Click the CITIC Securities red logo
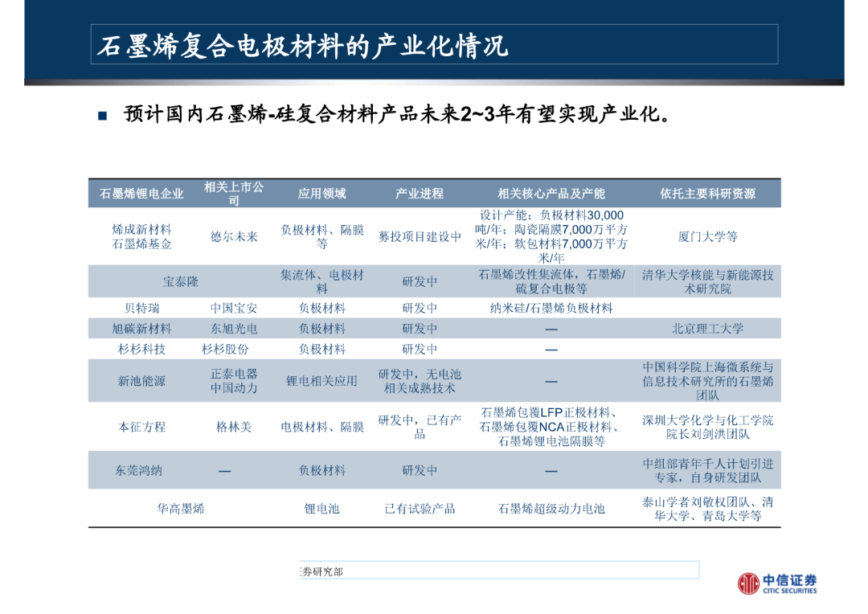The width and height of the screenshot is (868, 614). point(748,583)
